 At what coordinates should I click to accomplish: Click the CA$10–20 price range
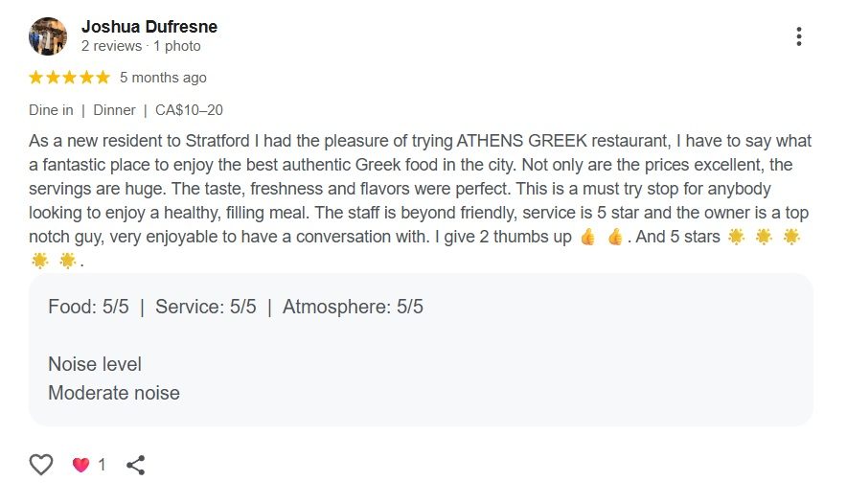(x=189, y=110)
